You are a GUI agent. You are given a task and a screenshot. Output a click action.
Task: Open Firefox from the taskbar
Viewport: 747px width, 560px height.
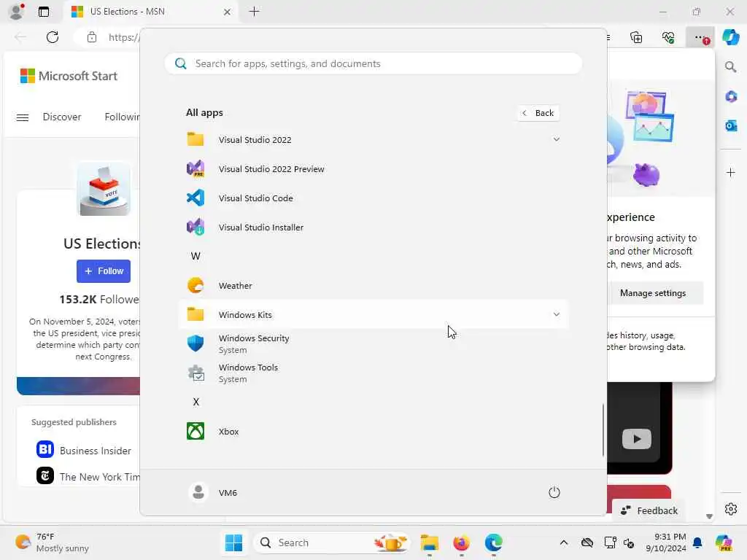click(461, 542)
